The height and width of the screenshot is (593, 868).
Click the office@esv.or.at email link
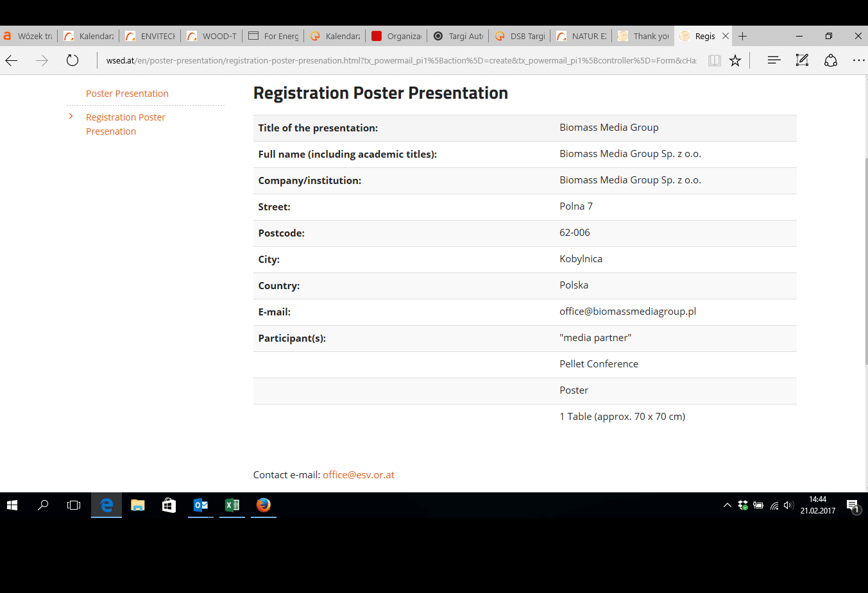(359, 475)
